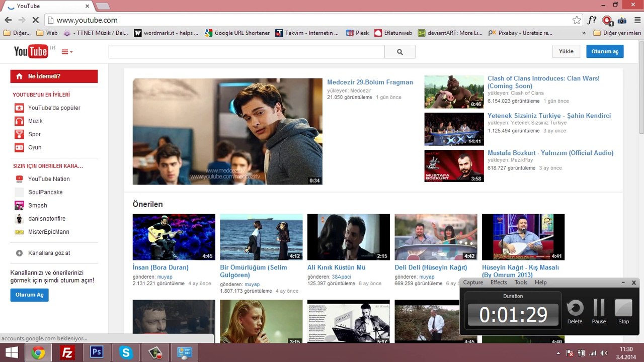Viewport: 644px width, 362px height.
Task: Show hidden system tray icons
Action: click(x=558, y=353)
